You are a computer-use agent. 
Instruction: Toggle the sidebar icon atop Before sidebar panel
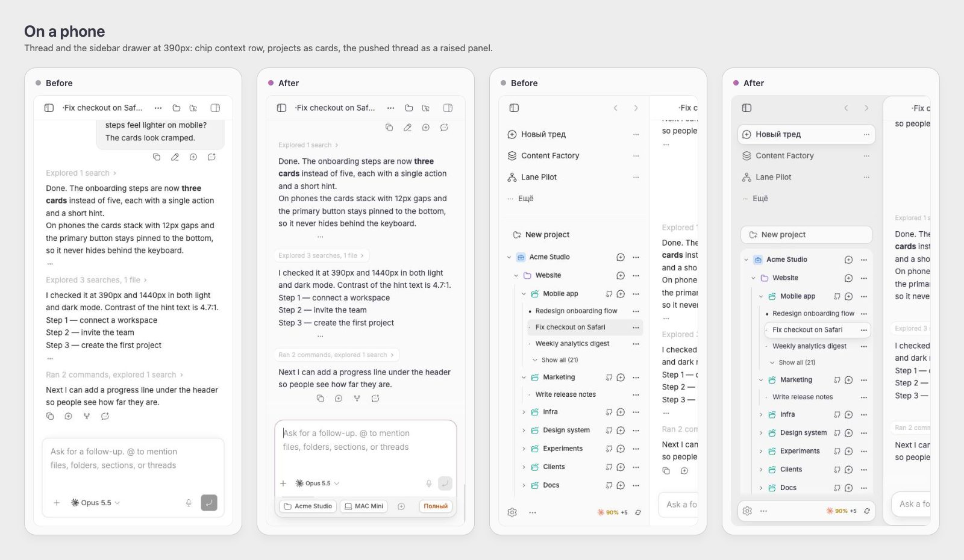click(514, 108)
